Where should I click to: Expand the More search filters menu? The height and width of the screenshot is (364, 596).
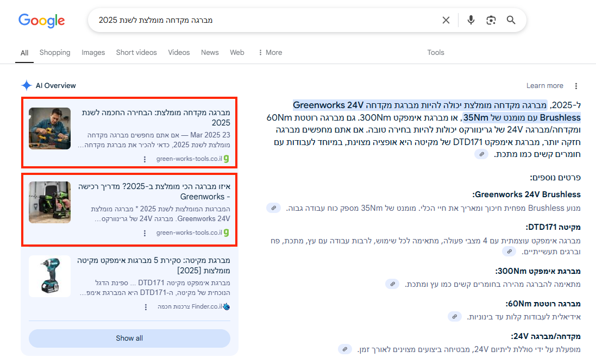tap(270, 53)
